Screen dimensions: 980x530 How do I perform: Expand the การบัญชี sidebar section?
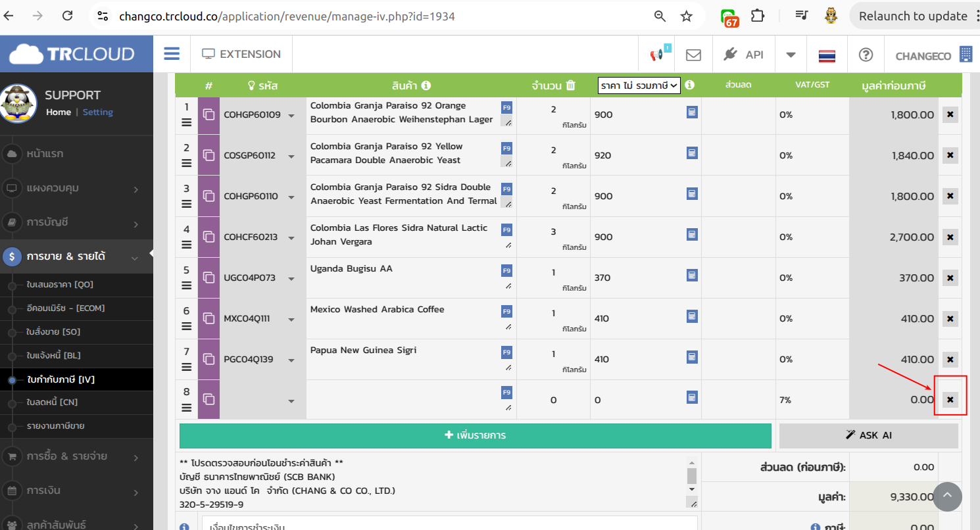[76, 222]
